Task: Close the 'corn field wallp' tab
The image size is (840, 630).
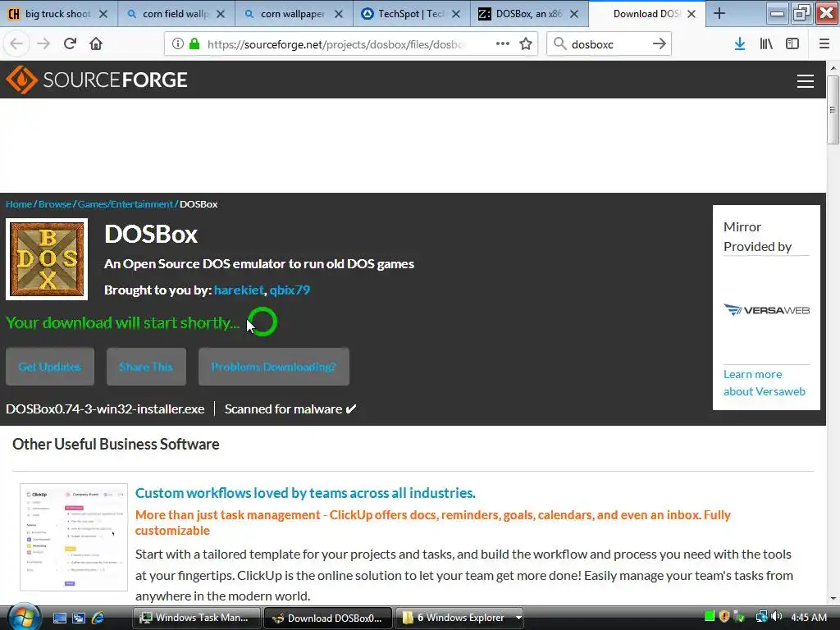Action: click(x=221, y=14)
